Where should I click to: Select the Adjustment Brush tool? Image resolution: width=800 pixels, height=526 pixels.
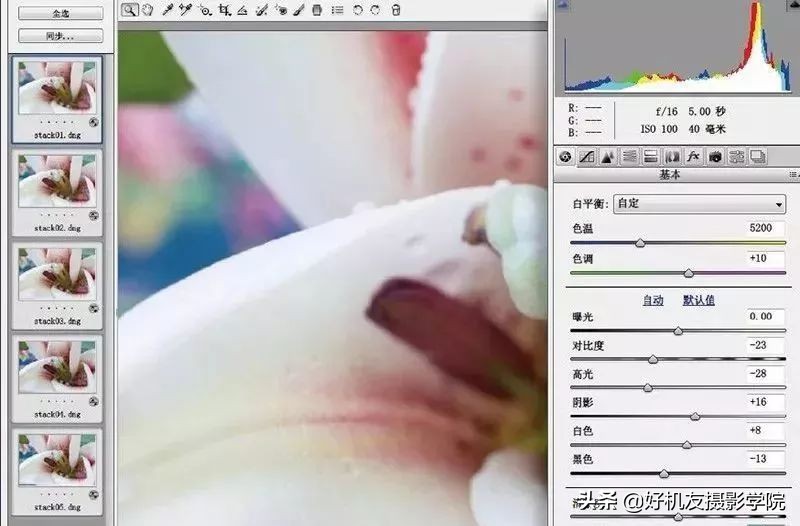[299, 10]
